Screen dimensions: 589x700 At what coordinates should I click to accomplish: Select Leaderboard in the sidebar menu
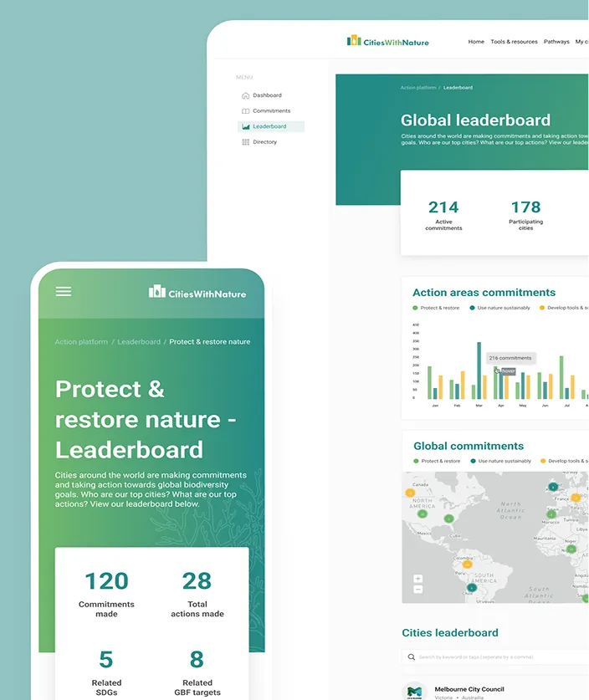point(270,126)
